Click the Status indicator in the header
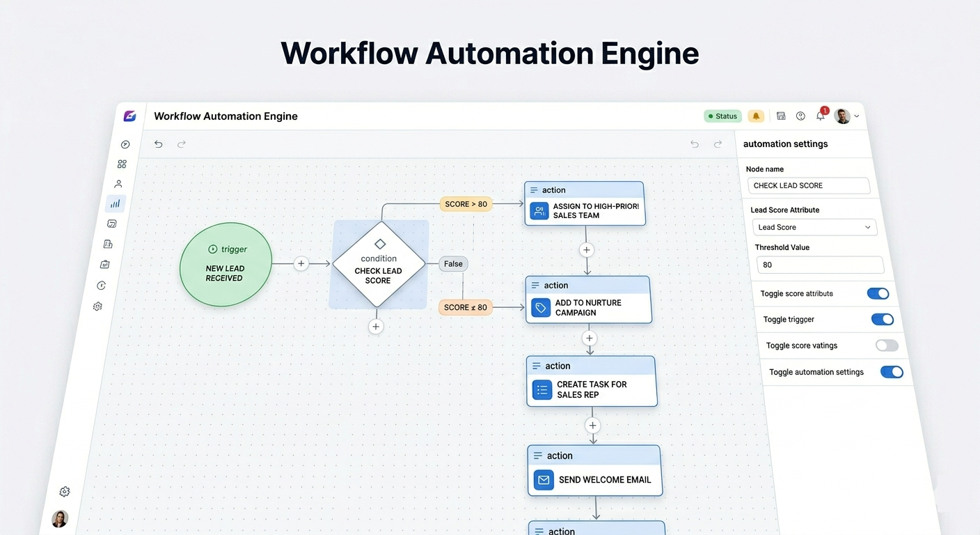Screen dimensions: 980x535 pyautogui.click(x=722, y=116)
